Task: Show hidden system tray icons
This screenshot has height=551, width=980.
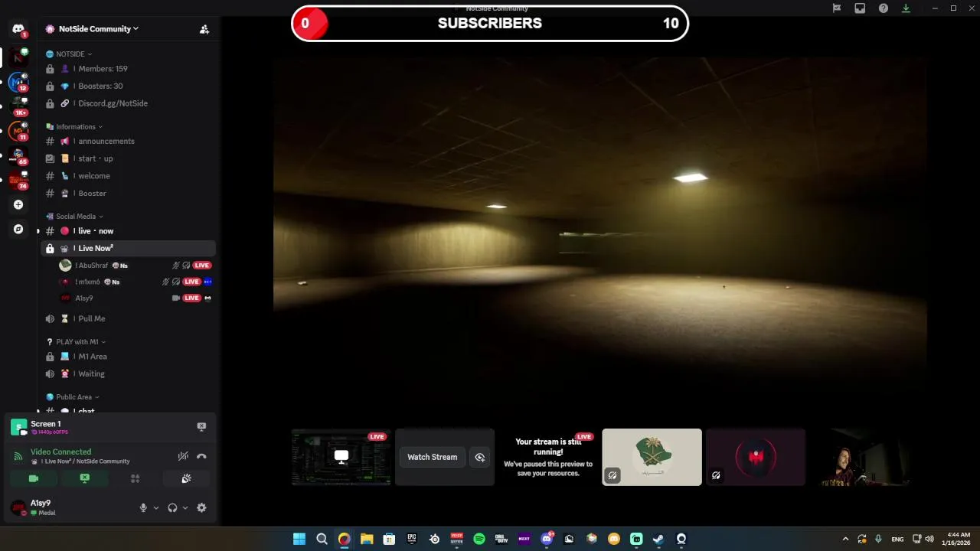Action: pos(845,539)
